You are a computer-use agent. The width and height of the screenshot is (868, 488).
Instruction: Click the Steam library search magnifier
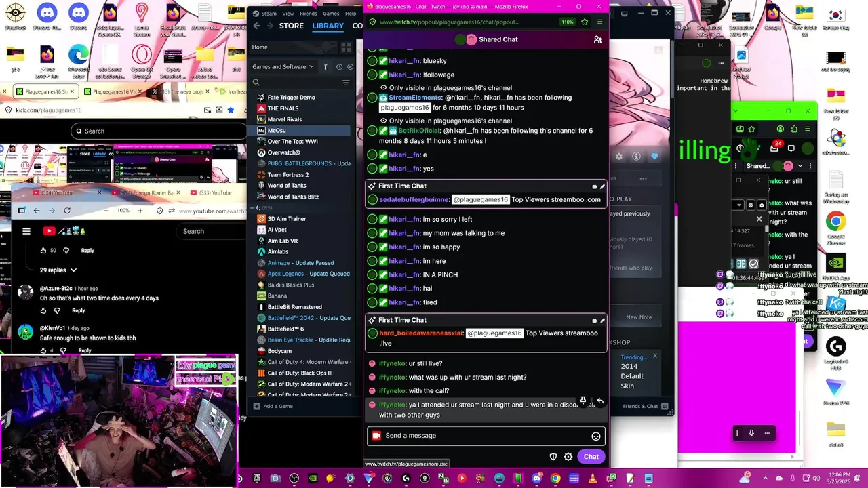tap(256, 83)
